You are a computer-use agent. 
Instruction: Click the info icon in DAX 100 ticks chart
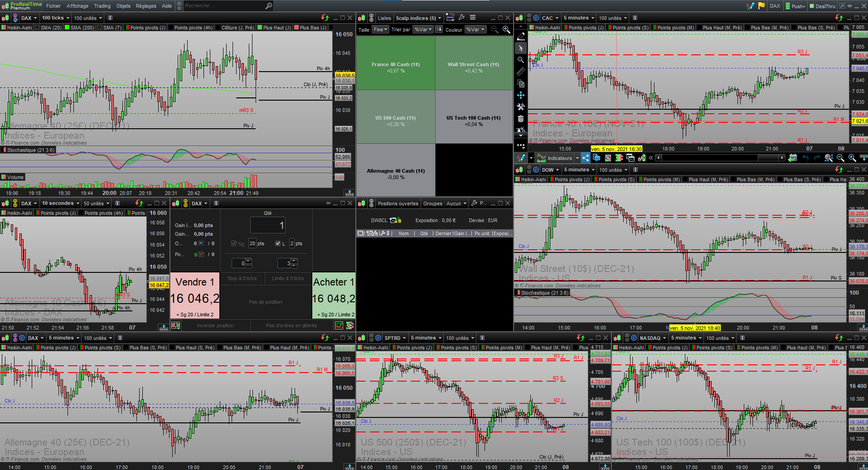tap(110, 18)
